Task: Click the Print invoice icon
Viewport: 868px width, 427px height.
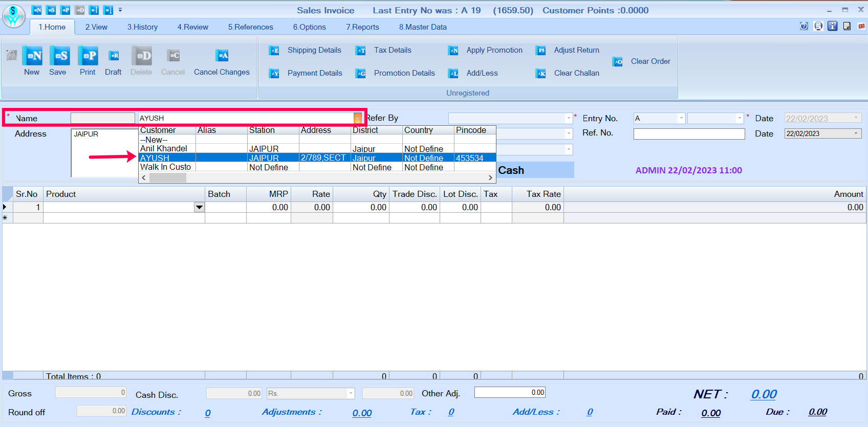Action: tap(88, 56)
